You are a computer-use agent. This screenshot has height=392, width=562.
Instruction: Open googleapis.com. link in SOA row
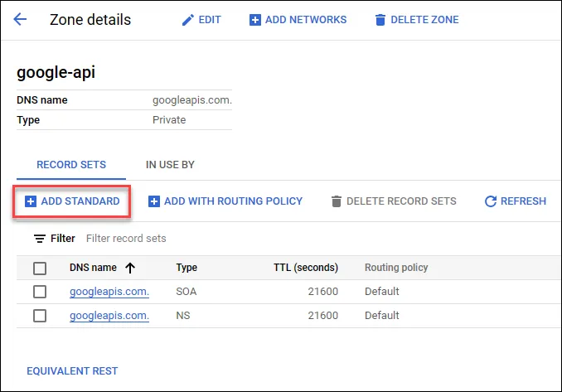tap(109, 292)
